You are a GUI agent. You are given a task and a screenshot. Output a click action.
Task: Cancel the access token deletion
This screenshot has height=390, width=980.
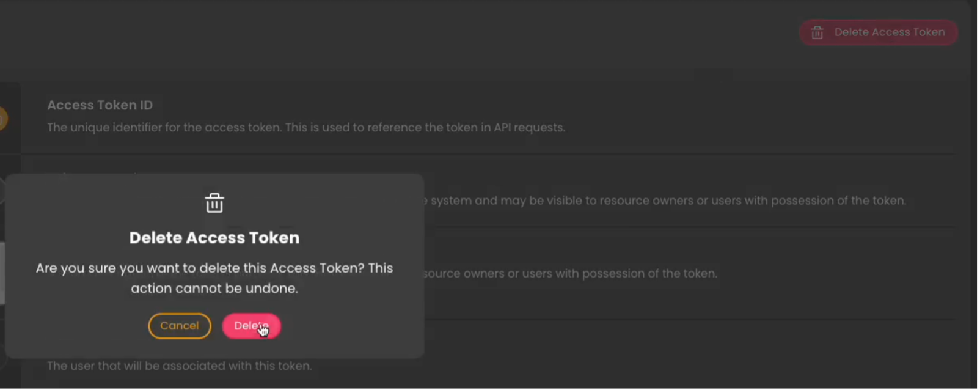tap(179, 326)
